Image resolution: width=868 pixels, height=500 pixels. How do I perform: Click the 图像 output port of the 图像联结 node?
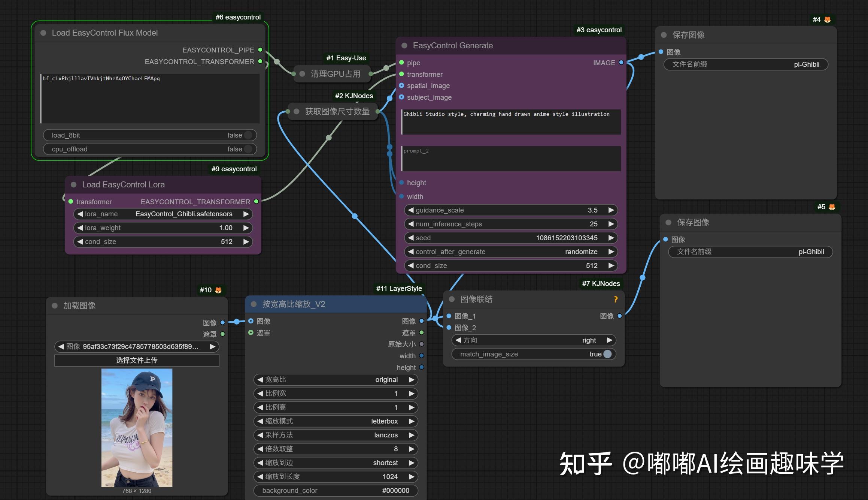[620, 316]
